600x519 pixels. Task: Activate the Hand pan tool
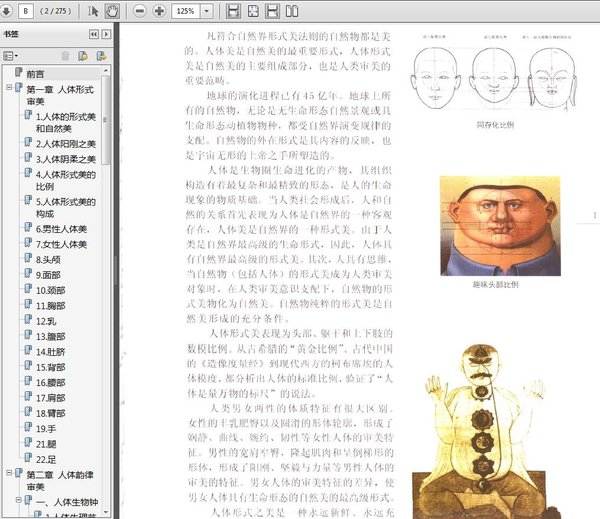(112, 11)
